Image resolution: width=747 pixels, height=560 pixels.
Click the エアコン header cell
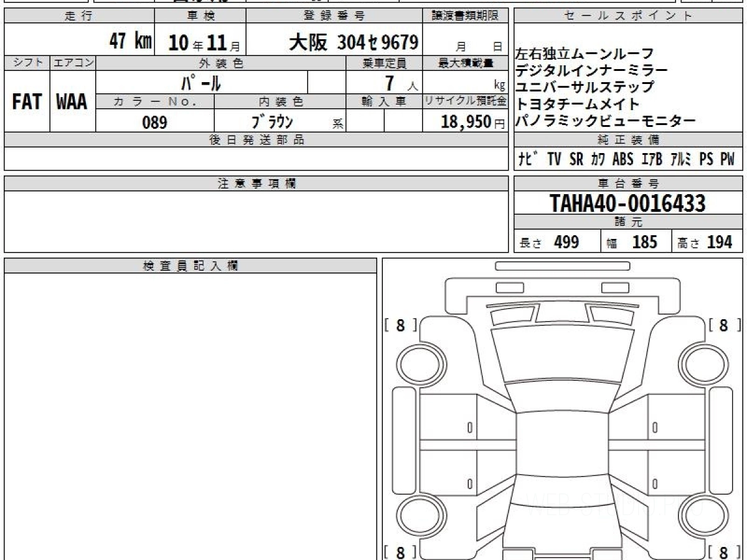[x=73, y=63]
